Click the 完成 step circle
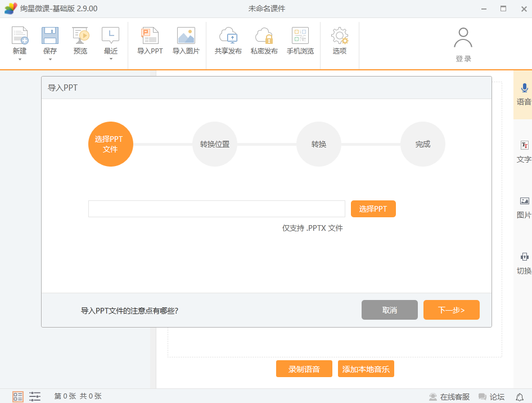The height and width of the screenshot is (403, 532). point(423,144)
